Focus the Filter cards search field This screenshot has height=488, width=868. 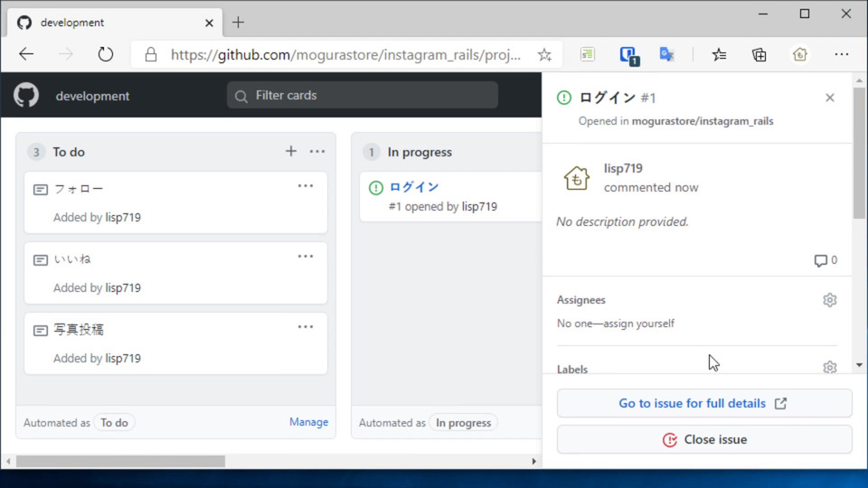[x=363, y=95]
